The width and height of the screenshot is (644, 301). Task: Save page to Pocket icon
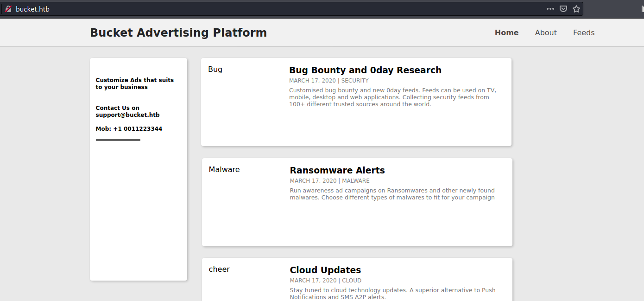563,9
